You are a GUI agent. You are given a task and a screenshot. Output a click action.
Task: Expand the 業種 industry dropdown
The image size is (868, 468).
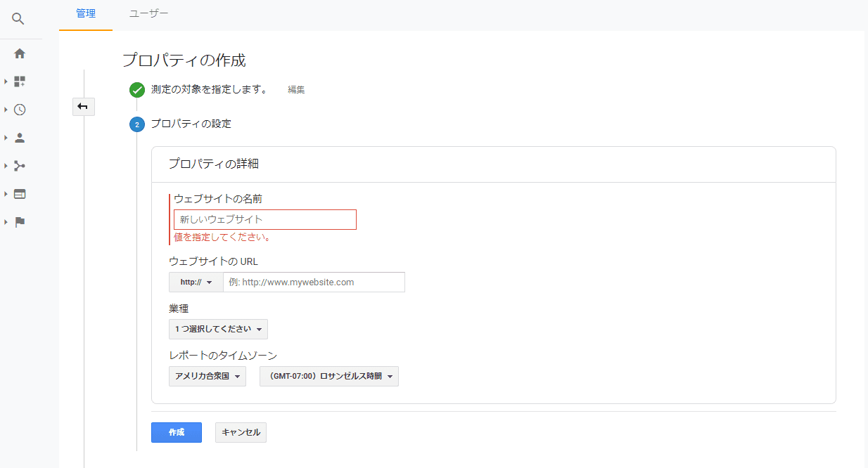218,330
